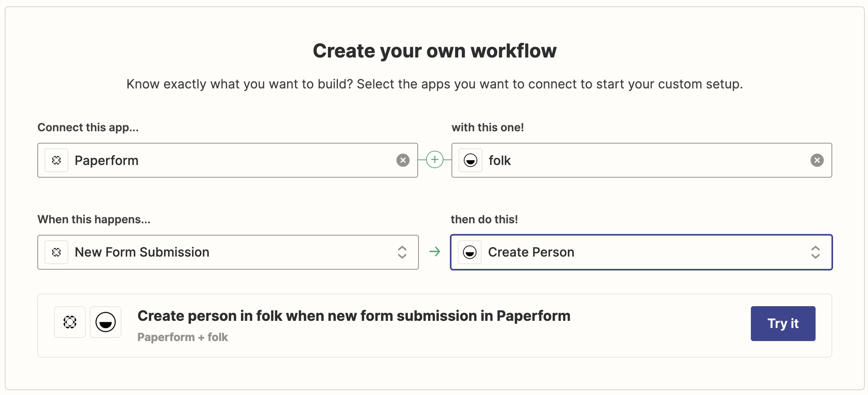Screen dimensions: 868x395
Task: Click the Paperform logo in app field
Action: 56,160
